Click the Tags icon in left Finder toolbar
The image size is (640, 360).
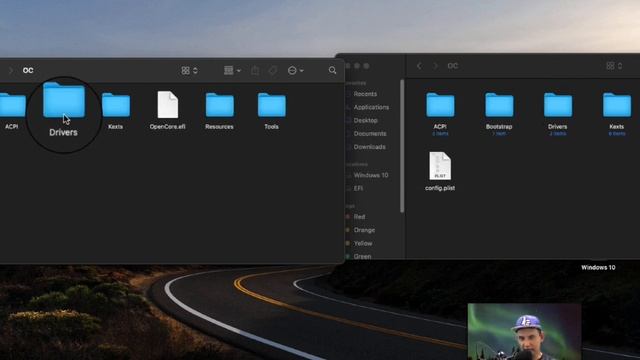point(273,71)
